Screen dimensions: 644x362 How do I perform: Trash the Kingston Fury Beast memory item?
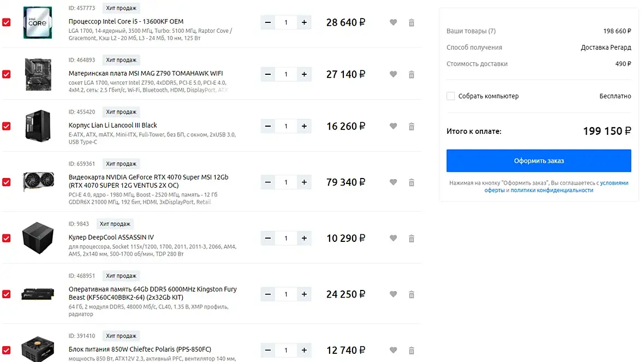pos(412,294)
